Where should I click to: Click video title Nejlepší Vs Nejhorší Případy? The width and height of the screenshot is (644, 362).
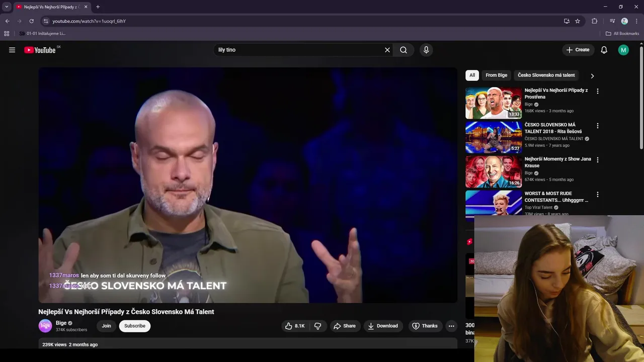(x=126, y=312)
